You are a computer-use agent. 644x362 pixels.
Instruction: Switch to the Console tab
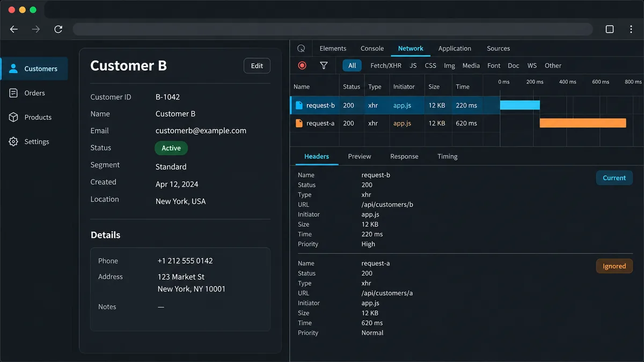tap(372, 48)
